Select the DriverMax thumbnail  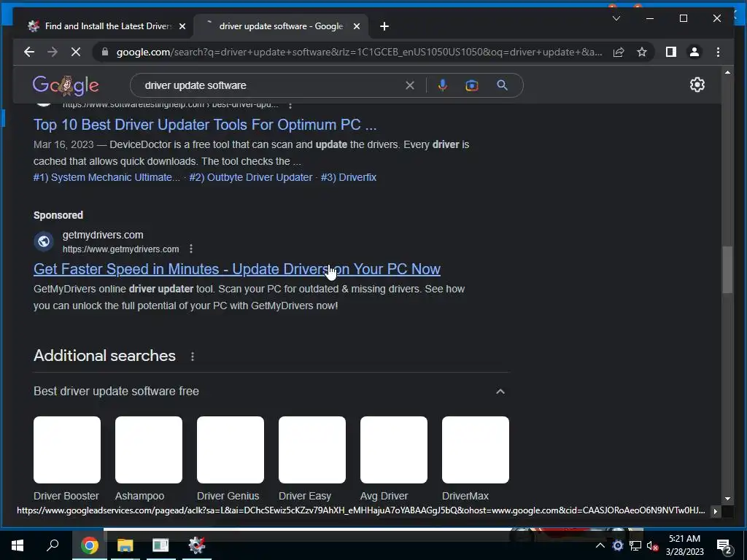[476, 450]
